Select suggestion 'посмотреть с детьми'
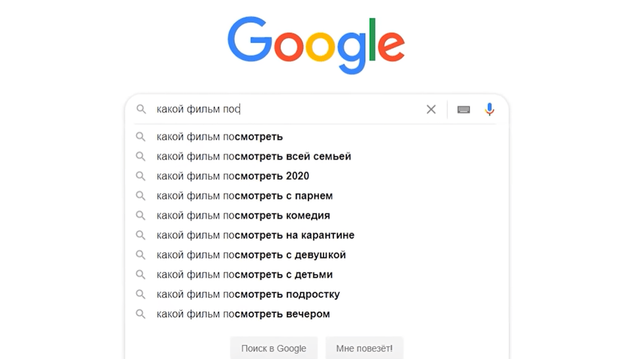 point(244,275)
